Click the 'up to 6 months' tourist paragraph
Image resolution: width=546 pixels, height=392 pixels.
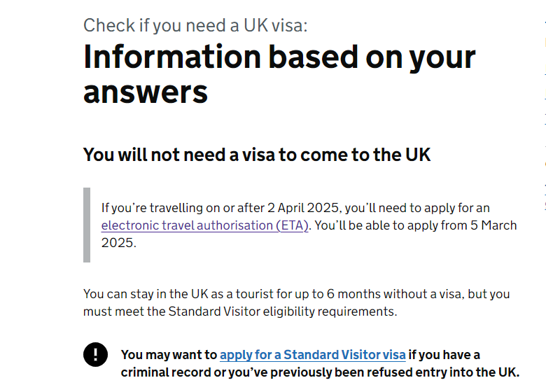[x=296, y=302]
